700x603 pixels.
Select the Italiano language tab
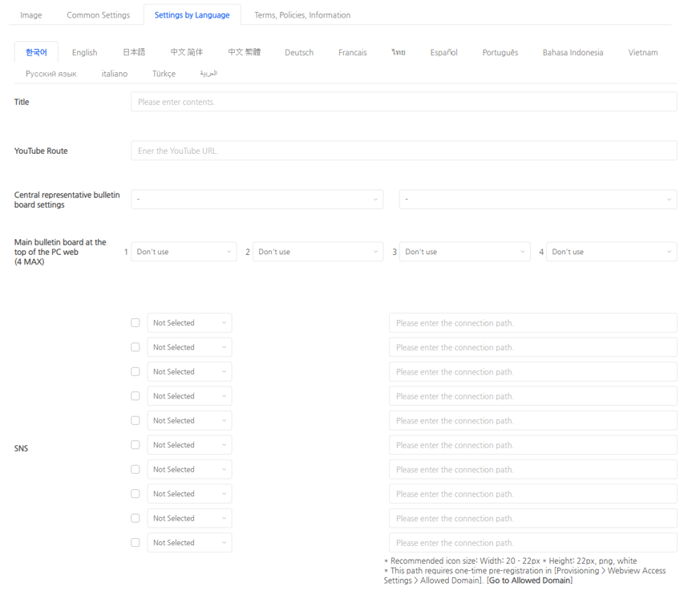[x=115, y=74]
